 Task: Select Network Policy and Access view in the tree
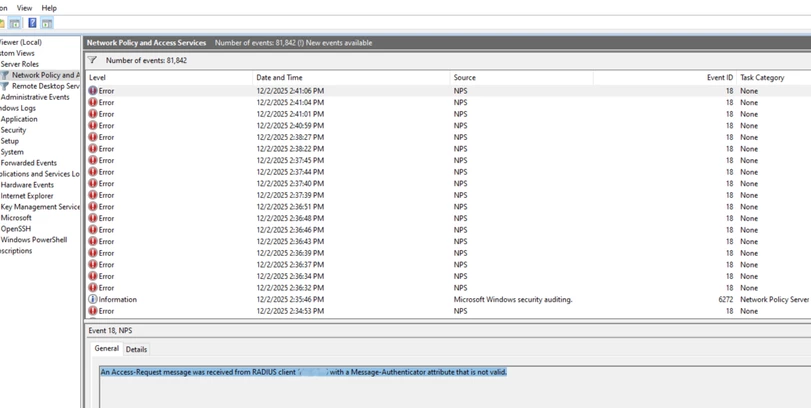(x=46, y=75)
